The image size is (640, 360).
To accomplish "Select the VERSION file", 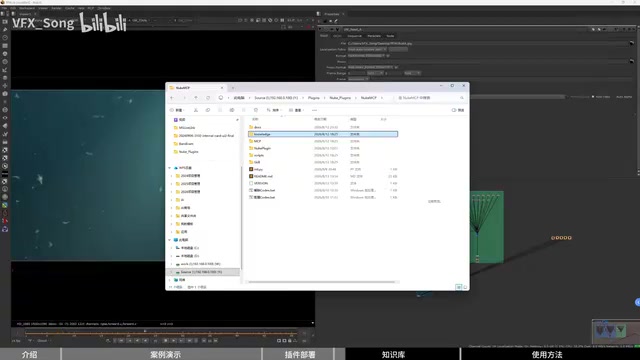I will [322, 183].
